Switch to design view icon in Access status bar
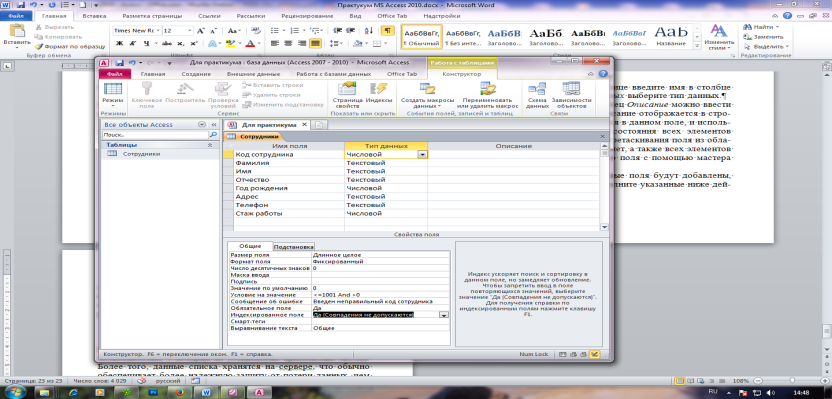This screenshot has width=832, height=399. 594,354
